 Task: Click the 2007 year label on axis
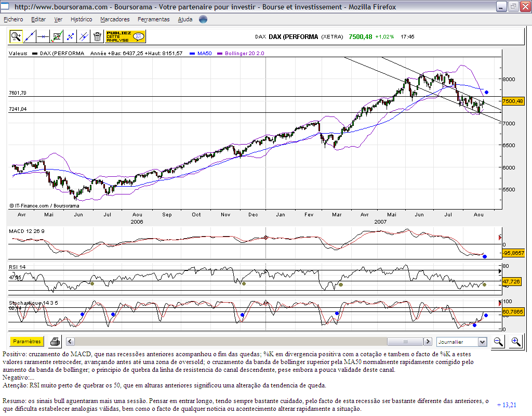click(x=380, y=222)
